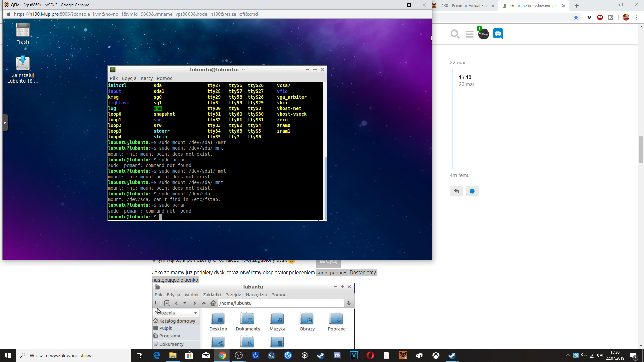Open Steam from Windows taskbar
The width and height of the screenshot is (644, 362).
(x=321, y=355)
